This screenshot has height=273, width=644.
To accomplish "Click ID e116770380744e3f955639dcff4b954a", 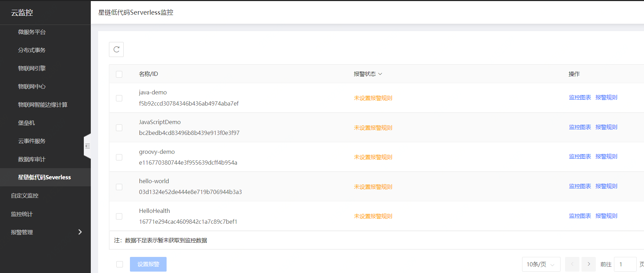I will point(188,163).
